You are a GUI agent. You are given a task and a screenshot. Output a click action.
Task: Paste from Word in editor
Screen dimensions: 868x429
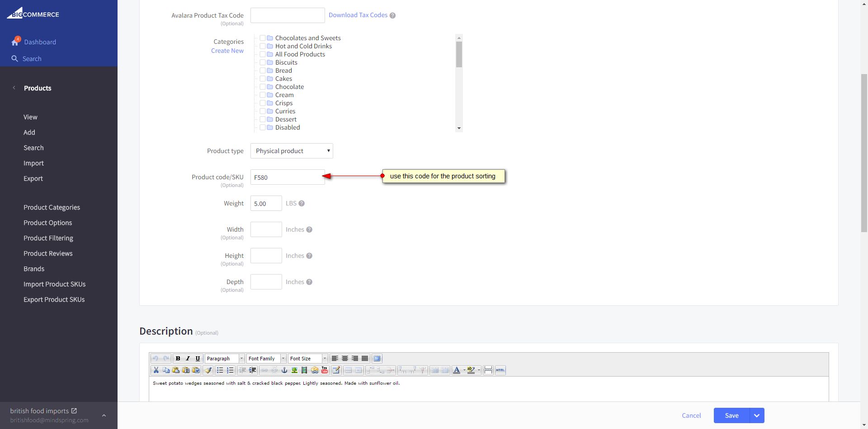[x=196, y=370]
